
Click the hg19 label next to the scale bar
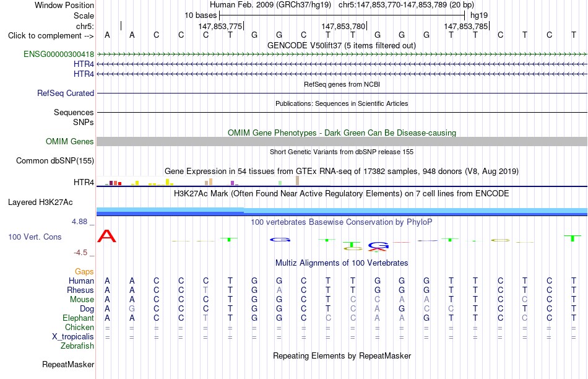coord(479,15)
